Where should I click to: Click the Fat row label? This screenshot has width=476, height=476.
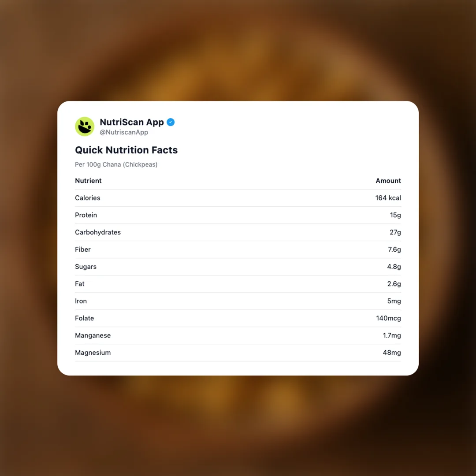[80, 284]
